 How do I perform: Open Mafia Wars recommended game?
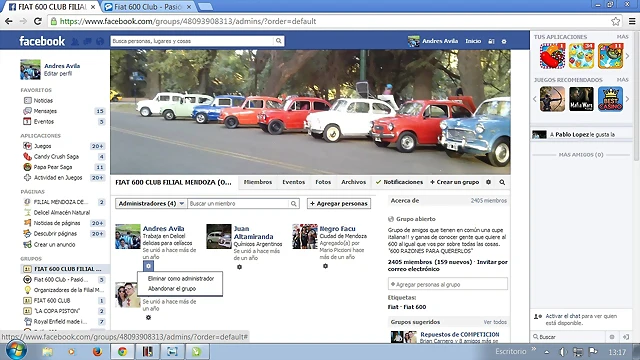(581, 99)
